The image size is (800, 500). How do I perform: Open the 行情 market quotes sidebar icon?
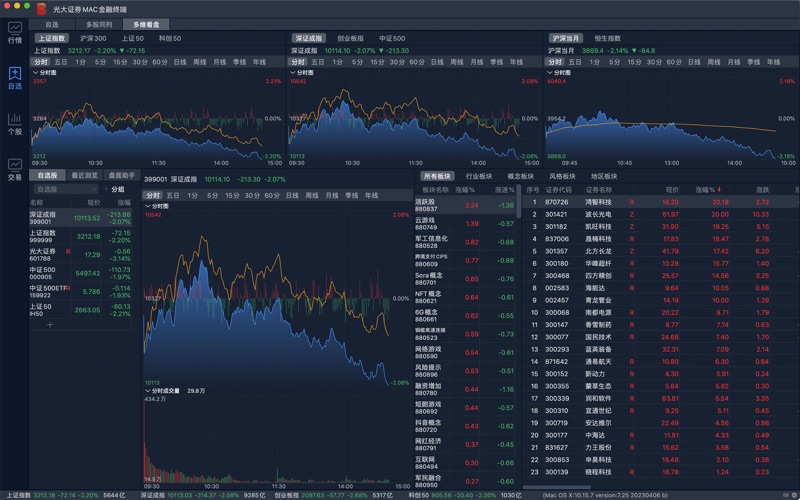14,32
